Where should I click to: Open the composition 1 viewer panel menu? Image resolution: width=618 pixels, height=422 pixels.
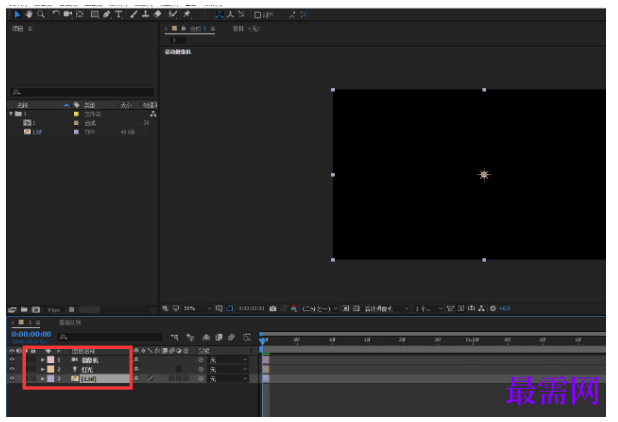tap(213, 29)
